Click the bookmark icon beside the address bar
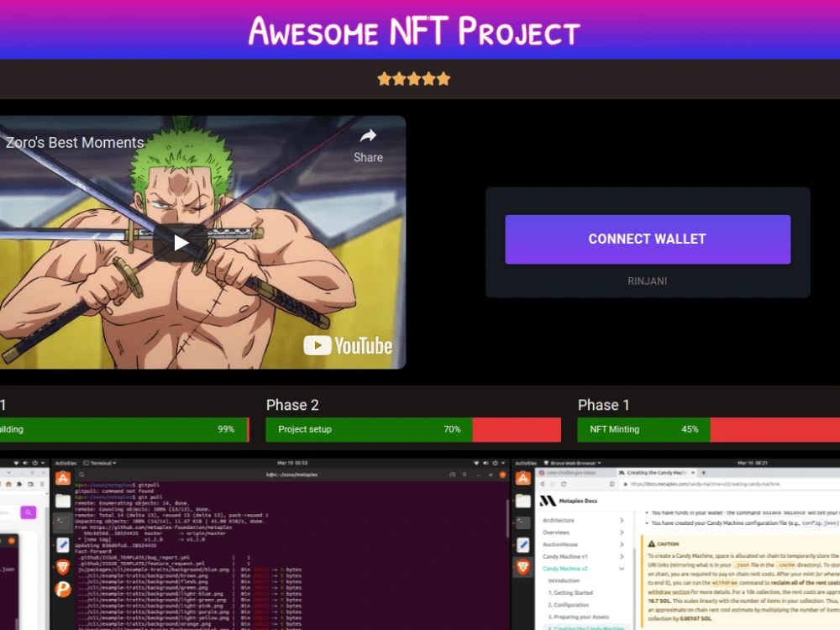This screenshot has width=840, height=630. [x=612, y=484]
